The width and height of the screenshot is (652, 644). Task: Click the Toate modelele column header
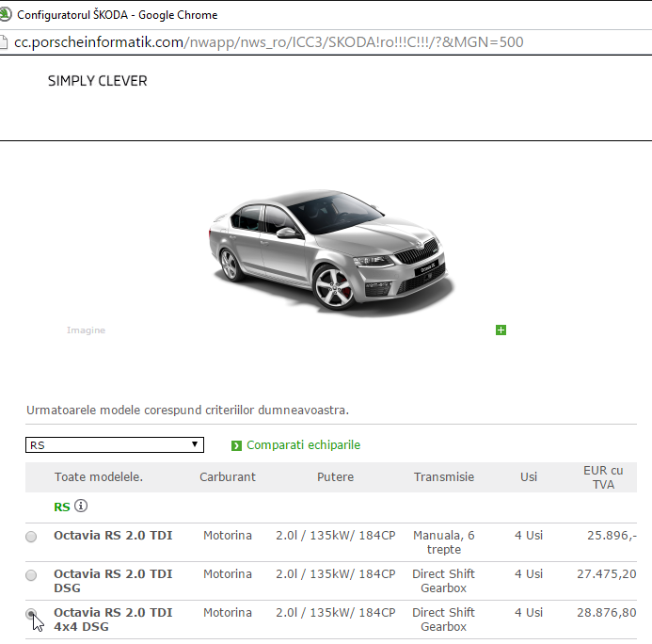[x=99, y=476]
